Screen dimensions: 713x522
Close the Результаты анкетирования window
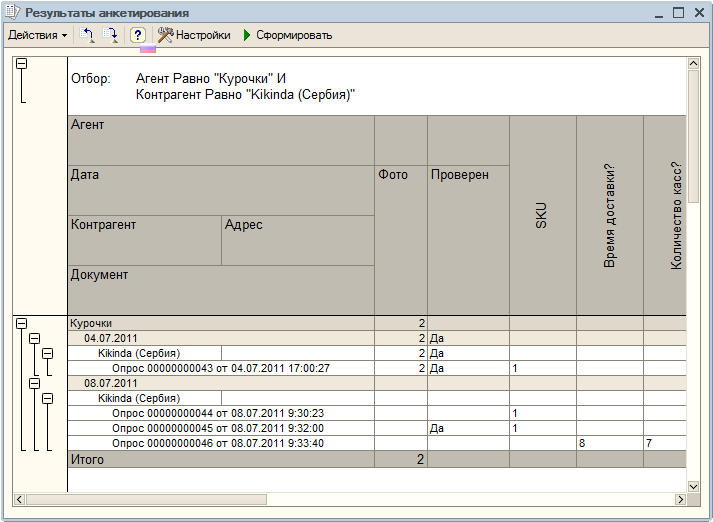[699, 13]
